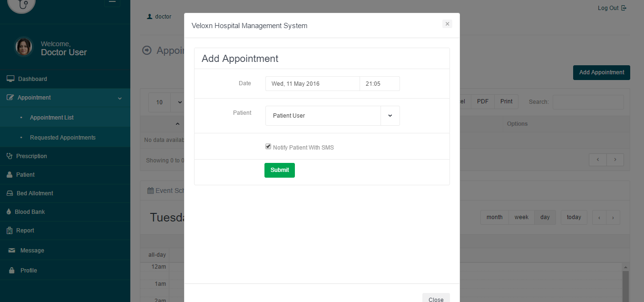Image resolution: width=644 pixels, height=302 pixels.
Task: Click the Message envelope icon
Action: pyautogui.click(x=12, y=251)
